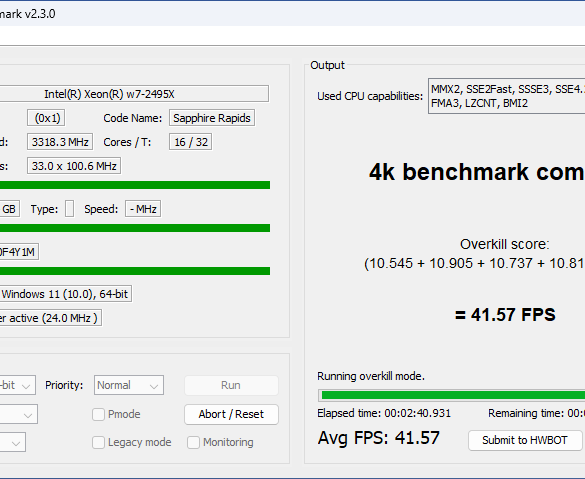The width and height of the screenshot is (585, 479).
Task: Submit the score to HWBOT
Action: click(525, 440)
